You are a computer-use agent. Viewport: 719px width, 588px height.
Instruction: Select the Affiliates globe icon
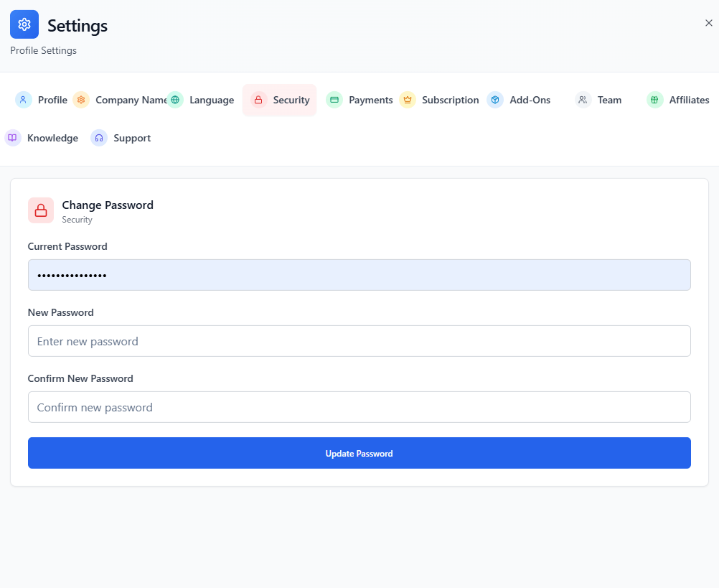click(x=654, y=100)
